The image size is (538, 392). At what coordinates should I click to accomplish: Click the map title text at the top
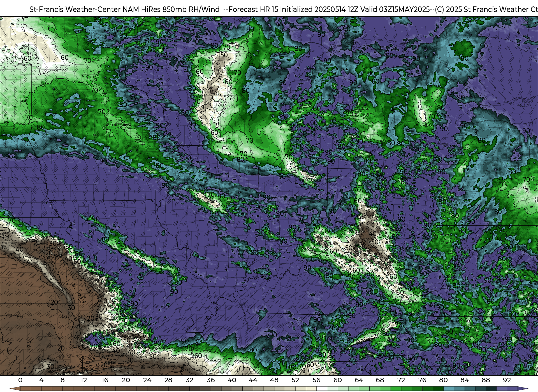pyautogui.click(x=284, y=9)
